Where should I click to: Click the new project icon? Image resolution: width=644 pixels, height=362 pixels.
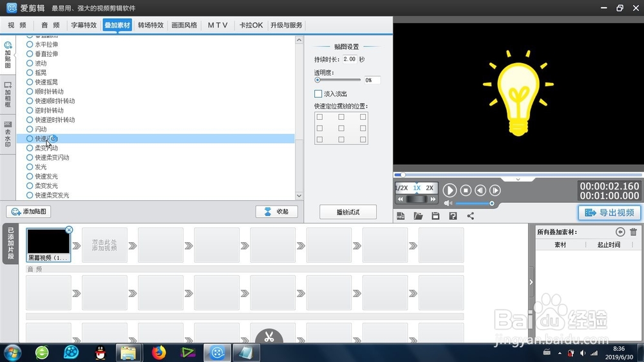tap(401, 216)
